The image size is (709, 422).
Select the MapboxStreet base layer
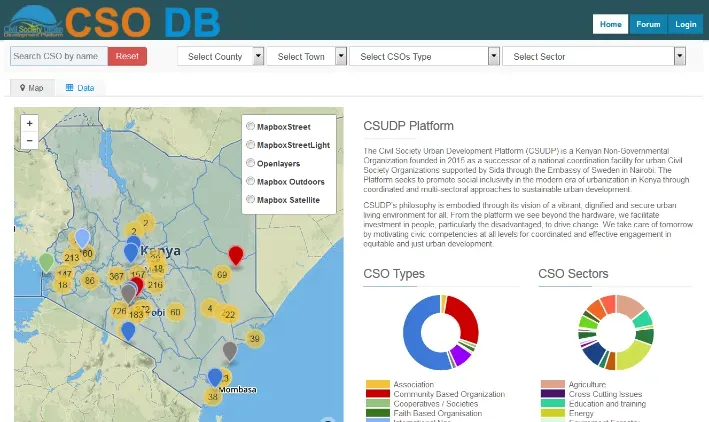(x=250, y=126)
